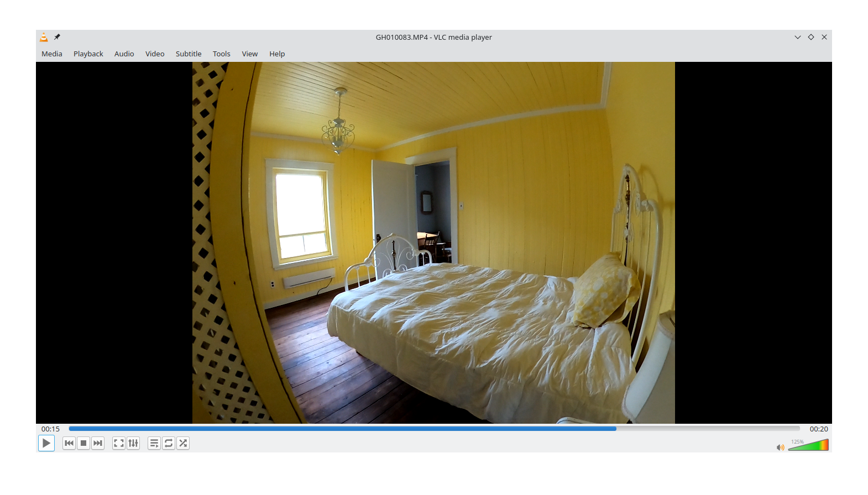Click the video display area
The image size is (868, 495).
[434, 243]
